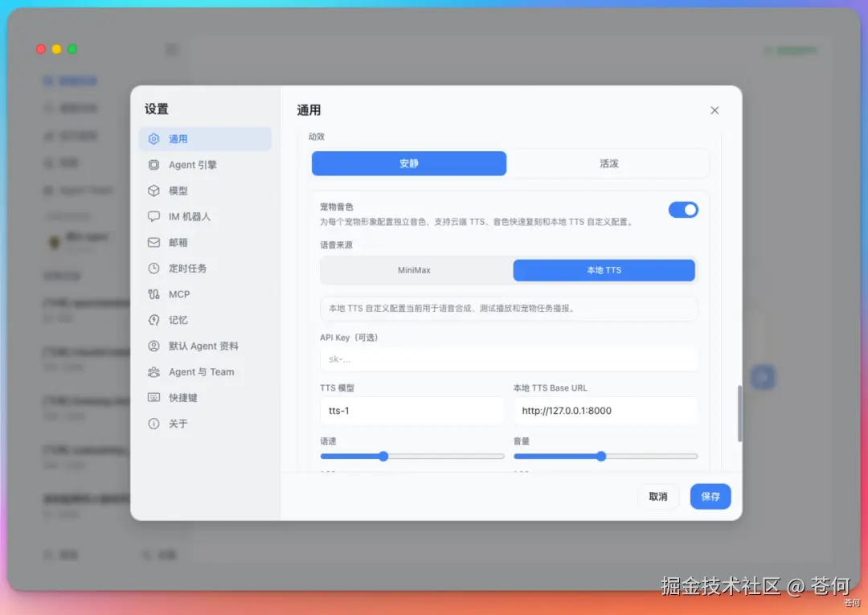Open Agent 引擎 settings via its chip icon
868x615 pixels.
click(x=154, y=165)
